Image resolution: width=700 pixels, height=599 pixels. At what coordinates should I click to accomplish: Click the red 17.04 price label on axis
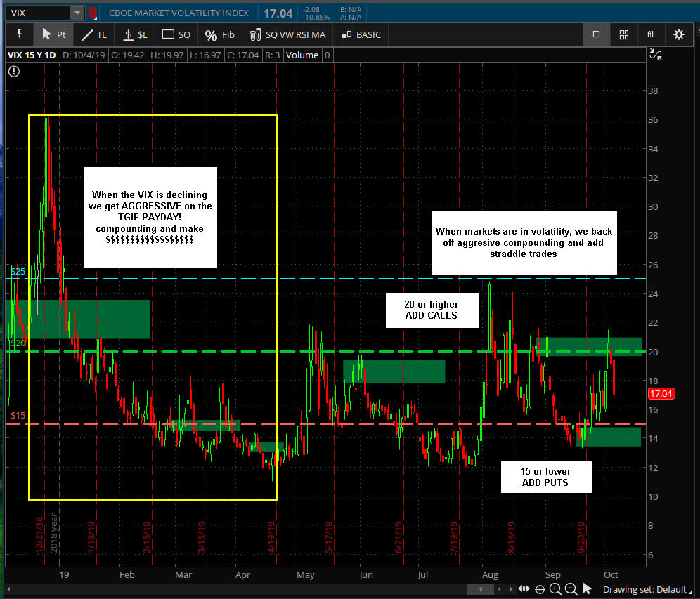661,394
